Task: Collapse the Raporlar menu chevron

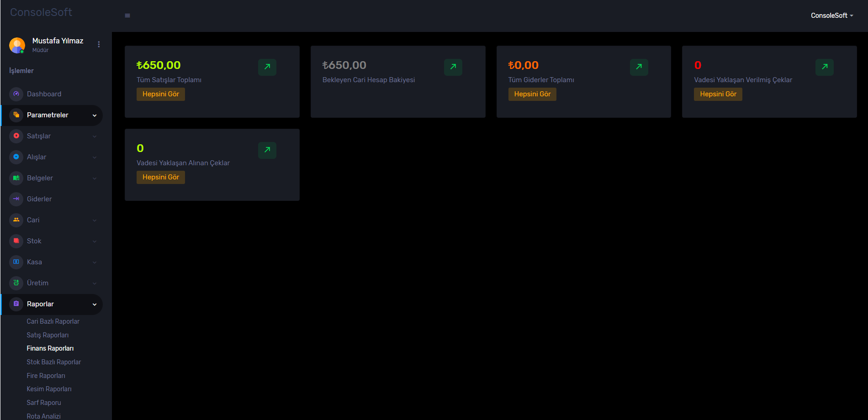Action: [95, 304]
